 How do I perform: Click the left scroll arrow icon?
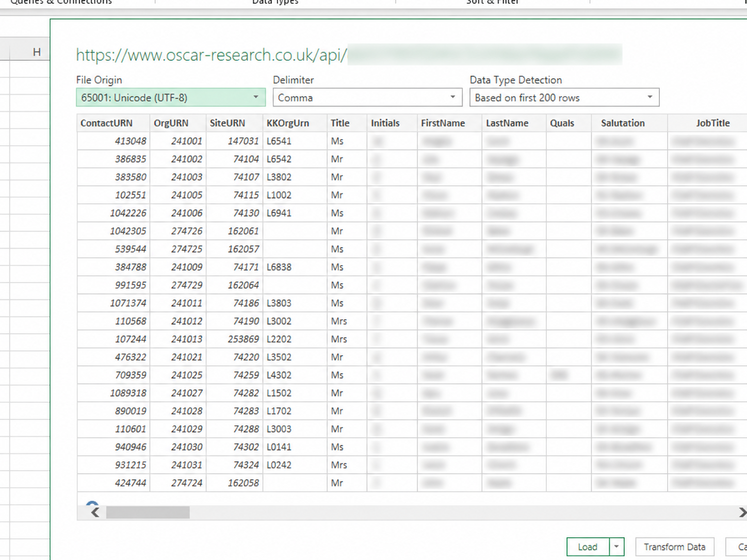coord(95,512)
